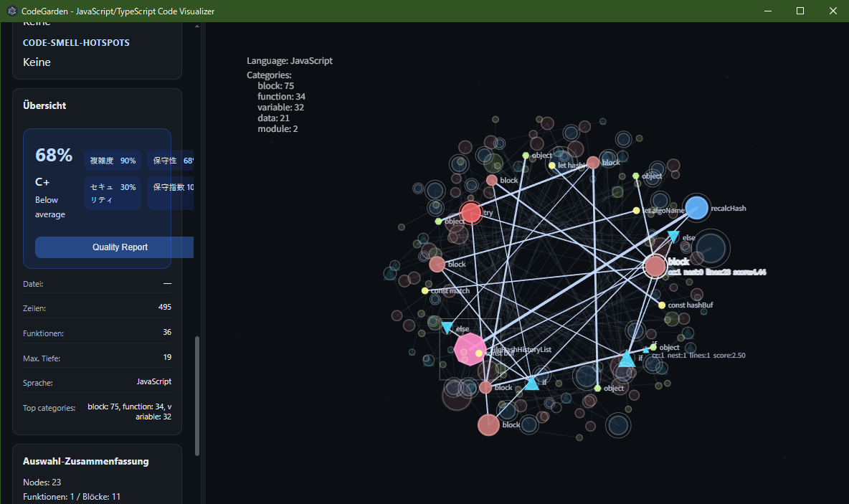This screenshot has width=849, height=504.
Task: Select the let algoName variable node
Action: click(636, 211)
